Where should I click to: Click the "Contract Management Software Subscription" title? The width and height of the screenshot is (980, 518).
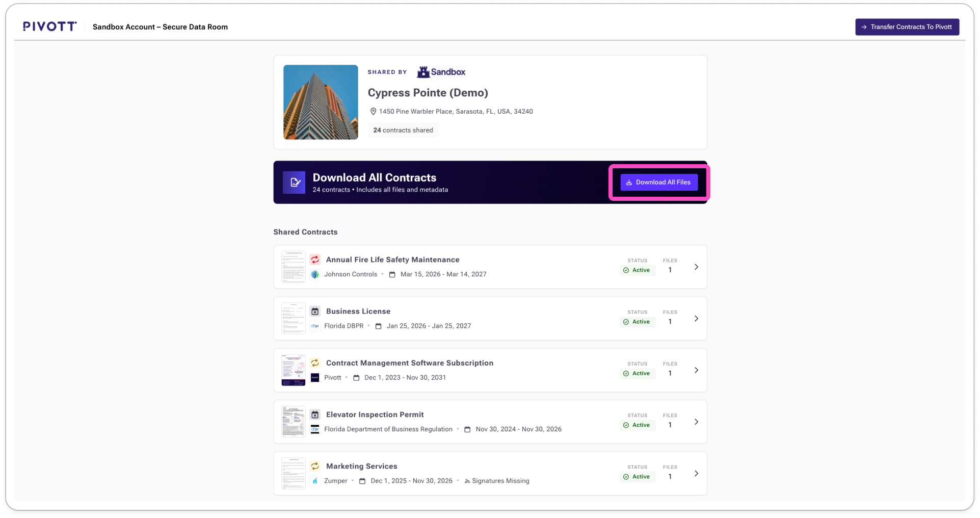[x=410, y=363]
